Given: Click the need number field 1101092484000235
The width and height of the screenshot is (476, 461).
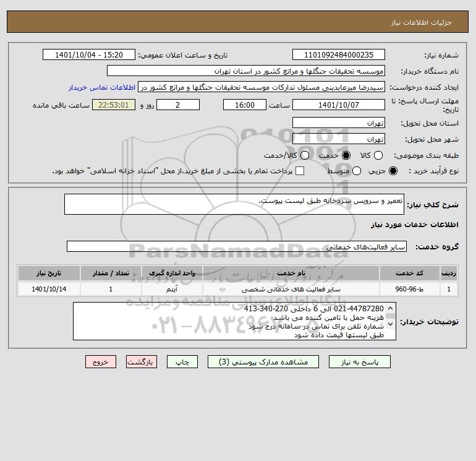Looking at the screenshot, I should [339, 54].
